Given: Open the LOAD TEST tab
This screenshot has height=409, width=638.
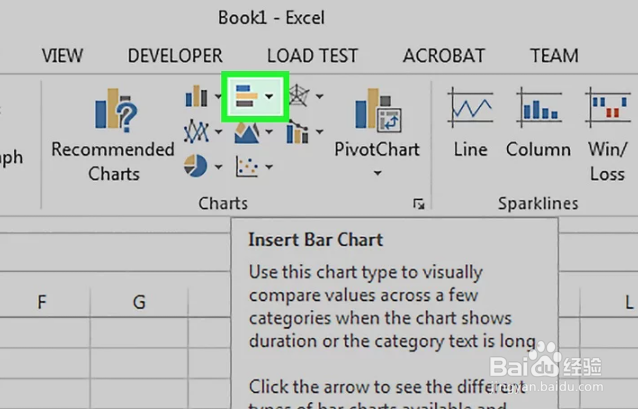Looking at the screenshot, I should 312,56.
